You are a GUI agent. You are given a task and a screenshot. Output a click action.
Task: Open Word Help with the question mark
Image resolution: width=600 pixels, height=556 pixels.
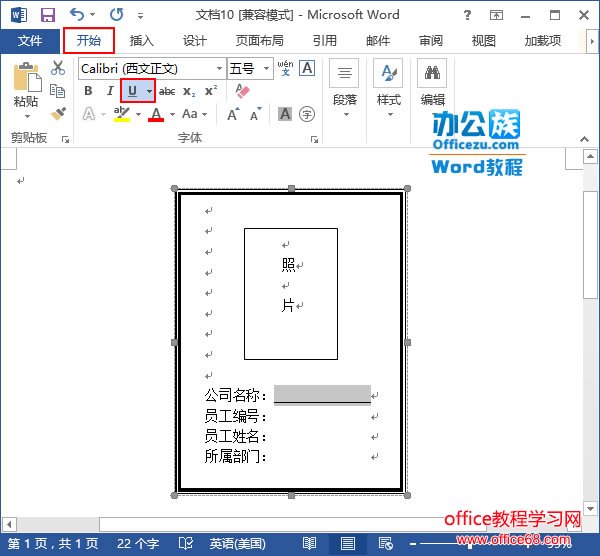pos(467,15)
